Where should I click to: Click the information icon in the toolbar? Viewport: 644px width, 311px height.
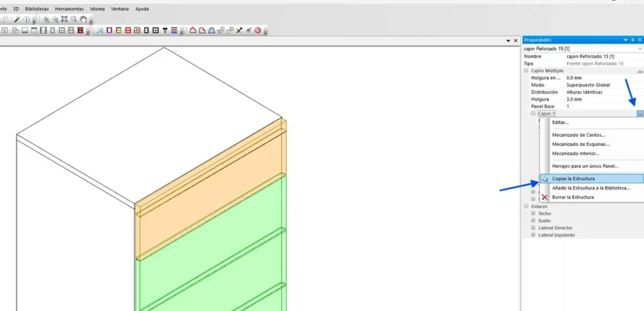27,19
